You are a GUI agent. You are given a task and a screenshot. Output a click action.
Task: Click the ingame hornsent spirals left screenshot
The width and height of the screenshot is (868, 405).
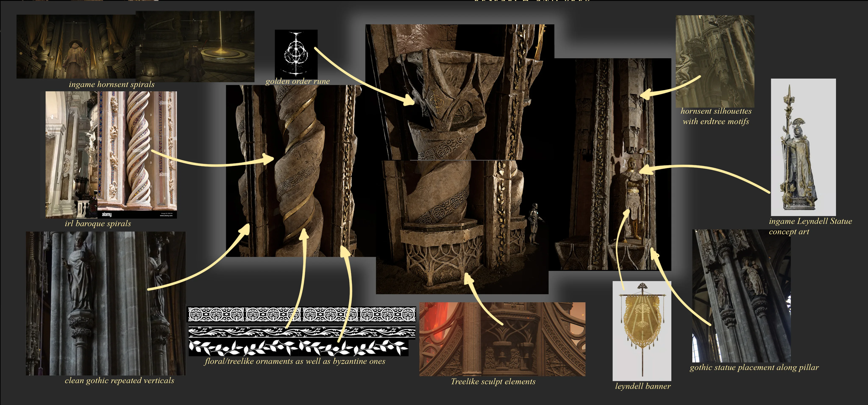click(76, 47)
